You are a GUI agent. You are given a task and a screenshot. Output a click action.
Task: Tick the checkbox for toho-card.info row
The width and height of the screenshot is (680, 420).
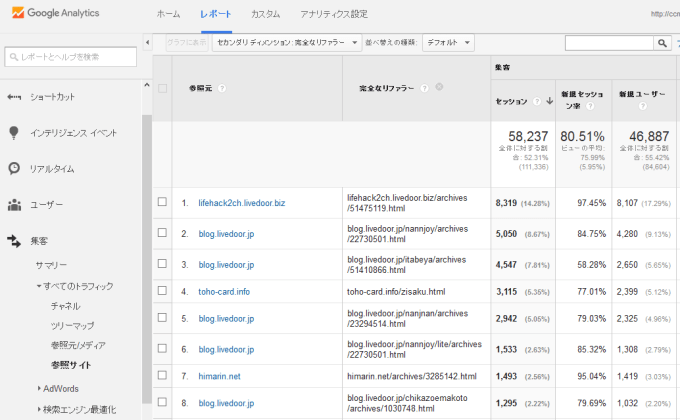162,292
